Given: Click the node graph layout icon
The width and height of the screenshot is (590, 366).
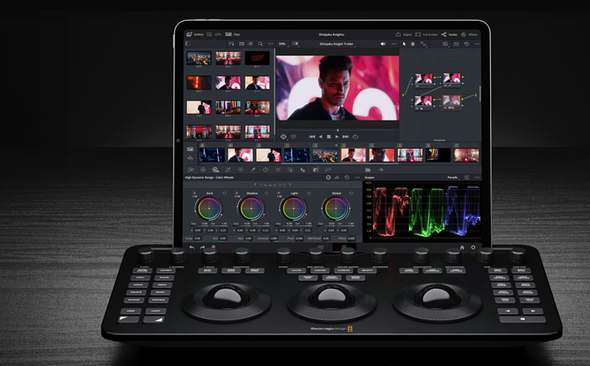Looking at the screenshot, I should tap(423, 44).
